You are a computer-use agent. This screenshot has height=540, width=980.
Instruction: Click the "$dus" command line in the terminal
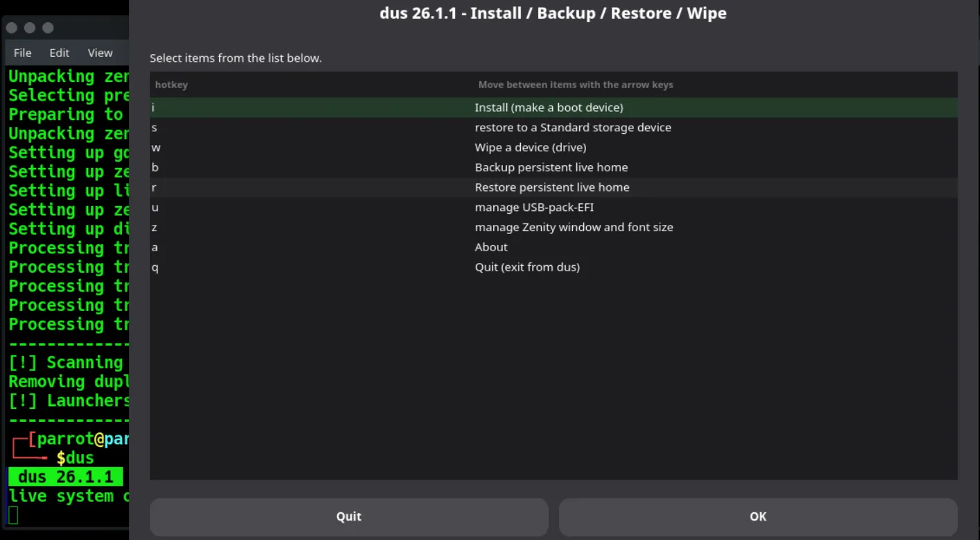coord(75,458)
